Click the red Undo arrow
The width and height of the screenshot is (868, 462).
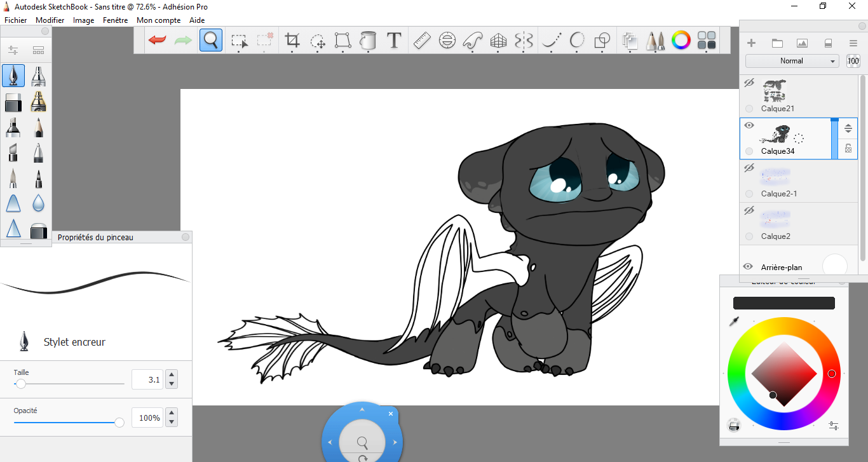click(157, 41)
